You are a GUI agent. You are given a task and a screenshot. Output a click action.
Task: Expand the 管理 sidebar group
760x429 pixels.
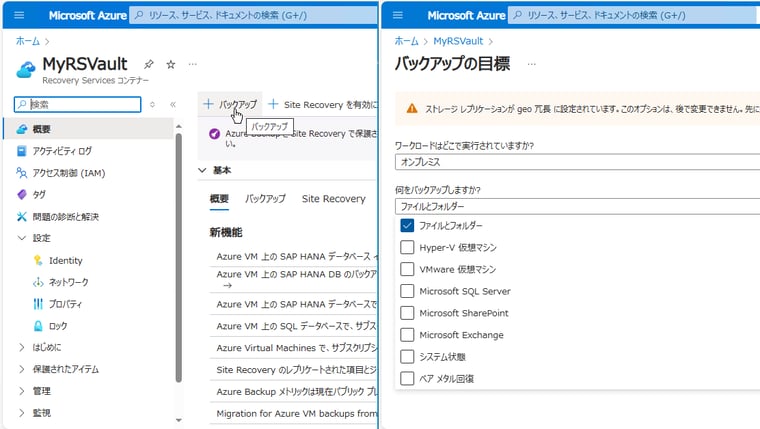click(x=21, y=391)
